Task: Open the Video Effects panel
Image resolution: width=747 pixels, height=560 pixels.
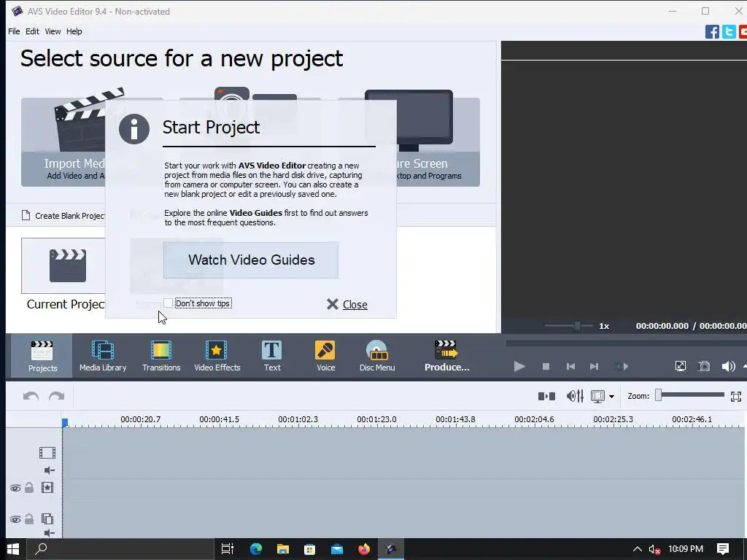Action: (x=217, y=356)
